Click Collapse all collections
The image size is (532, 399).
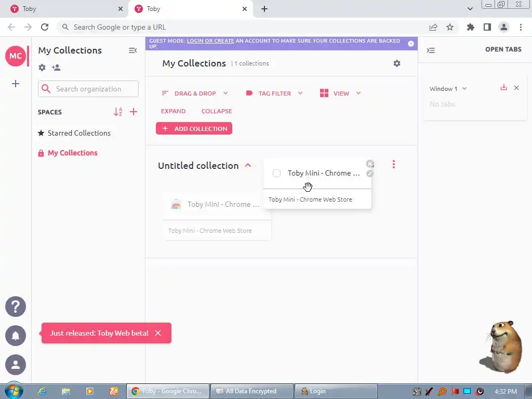(x=217, y=111)
